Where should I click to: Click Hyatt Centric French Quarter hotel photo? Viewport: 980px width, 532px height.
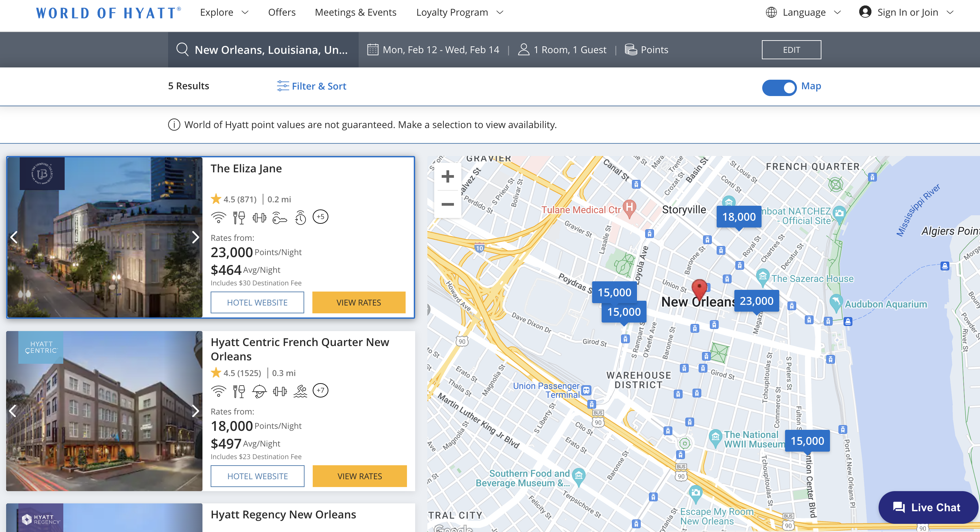pos(104,411)
